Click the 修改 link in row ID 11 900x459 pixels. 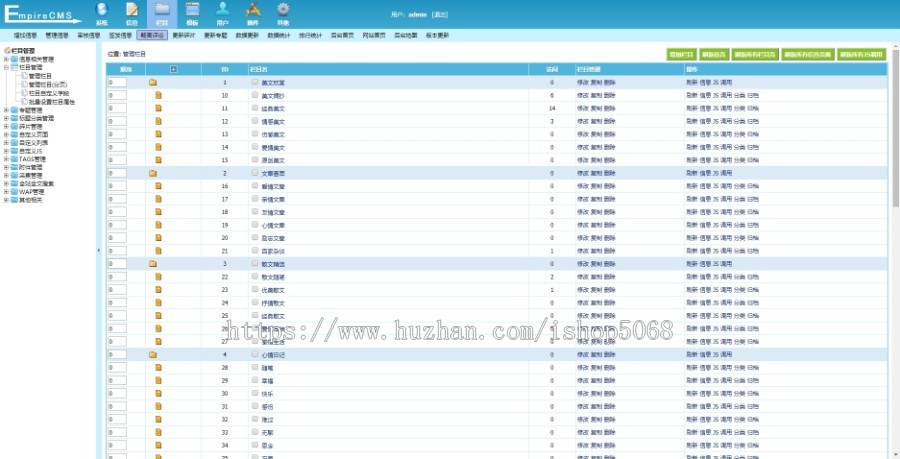582,108
